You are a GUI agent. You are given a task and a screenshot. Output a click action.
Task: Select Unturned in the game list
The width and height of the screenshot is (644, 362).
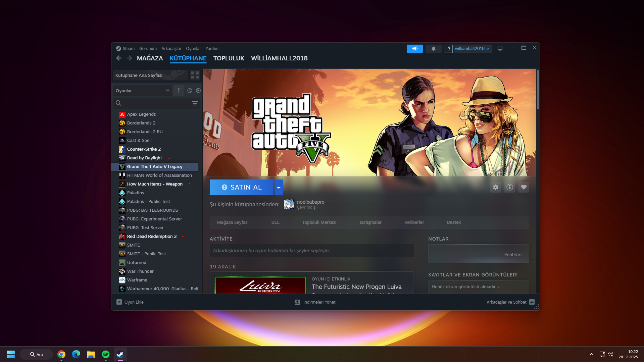[155, 263]
